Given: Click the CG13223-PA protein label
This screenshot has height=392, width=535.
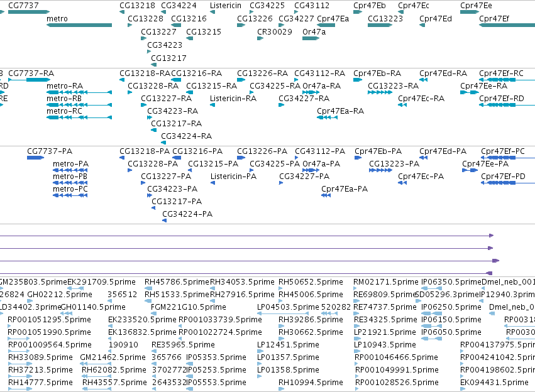Looking at the screenshot, I should click(394, 164).
